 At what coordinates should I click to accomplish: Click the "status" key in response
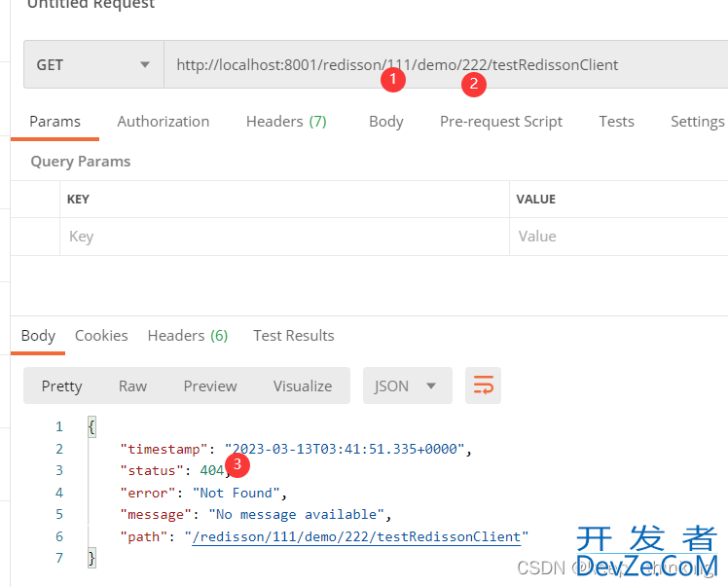click(152, 471)
